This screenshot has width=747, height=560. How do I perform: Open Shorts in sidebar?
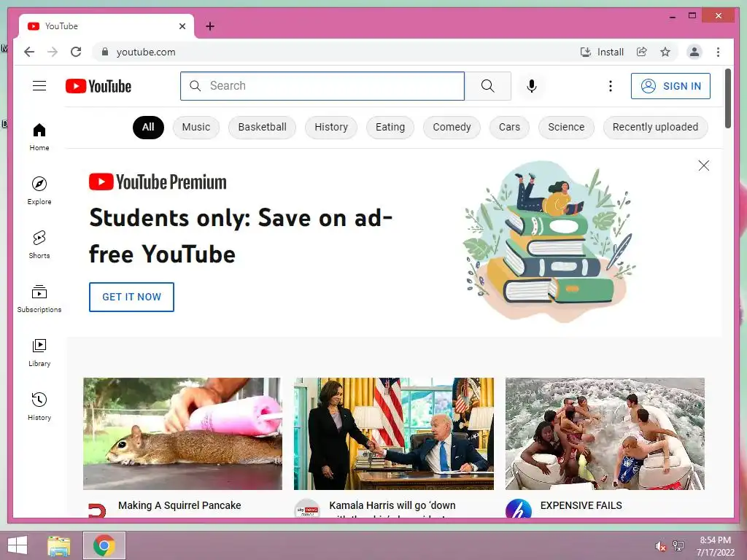[39, 245]
